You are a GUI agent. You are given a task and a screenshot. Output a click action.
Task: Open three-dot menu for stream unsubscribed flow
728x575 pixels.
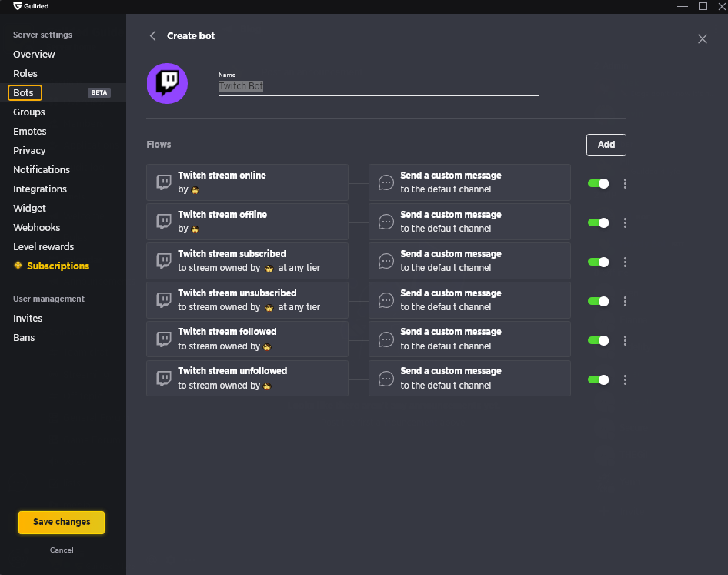(x=625, y=301)
